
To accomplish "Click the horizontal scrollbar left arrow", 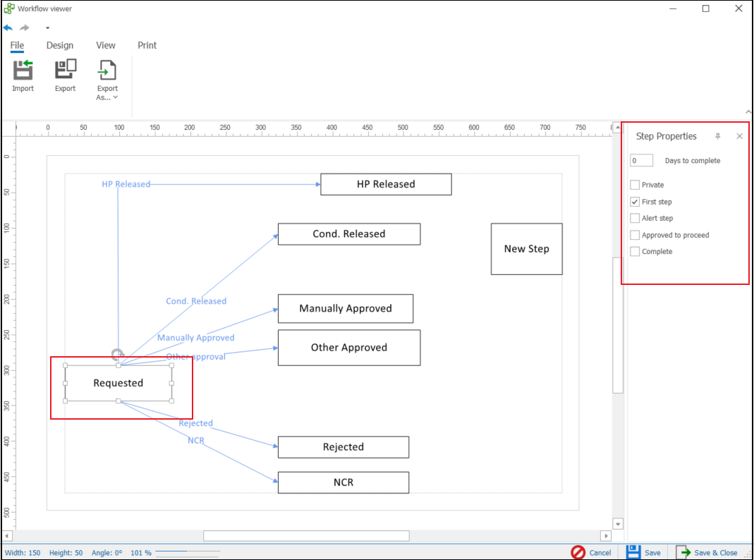I will click(7, 535).
